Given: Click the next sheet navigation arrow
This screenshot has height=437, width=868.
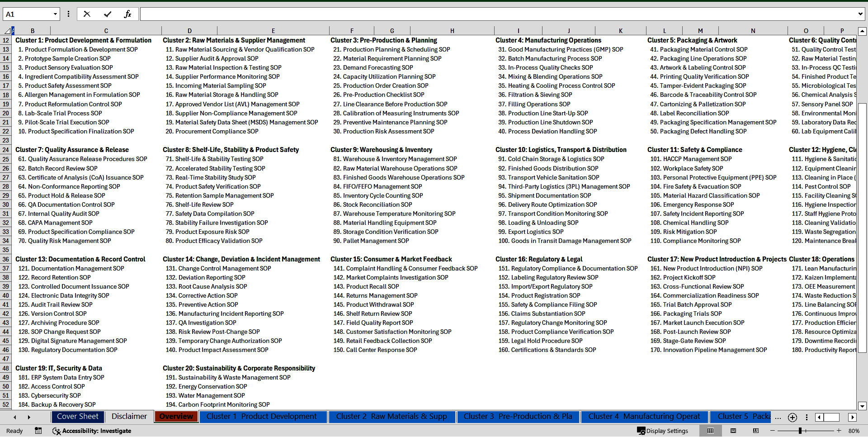Looking at the screenshot, I should click(29, 417).
